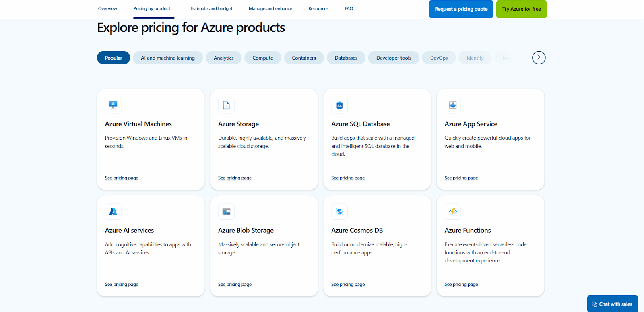Click 'Build apps that scale' SQL description

coord(373,146)
